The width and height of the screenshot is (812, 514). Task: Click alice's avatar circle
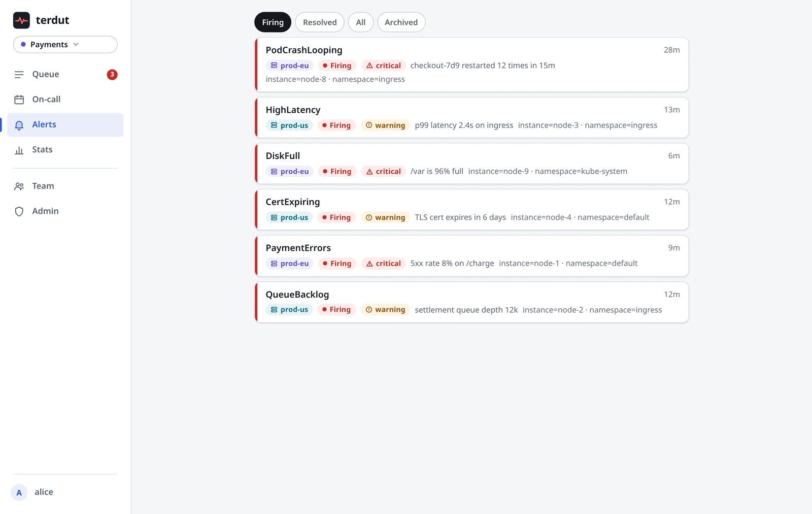pos(19,492)
